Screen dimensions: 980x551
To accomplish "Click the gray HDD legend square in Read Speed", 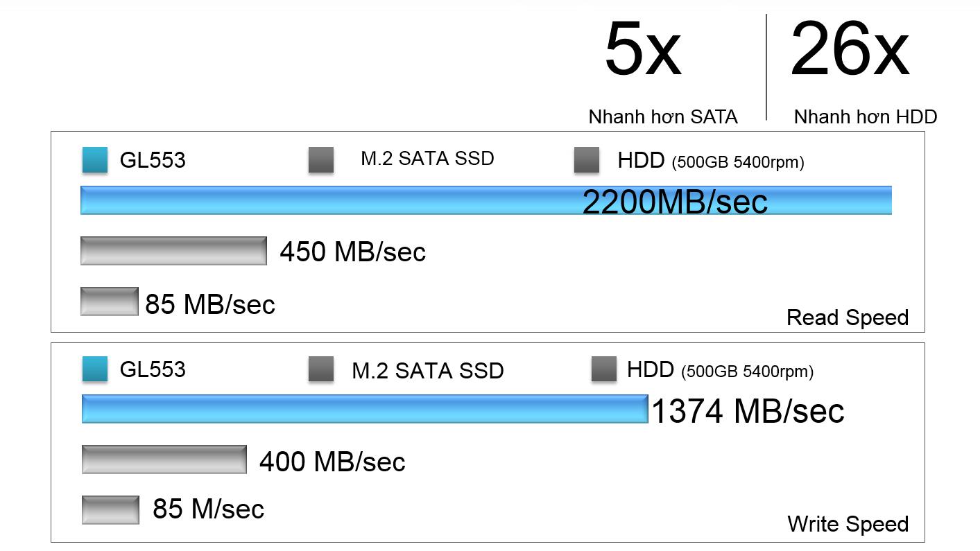I will 587,159.
